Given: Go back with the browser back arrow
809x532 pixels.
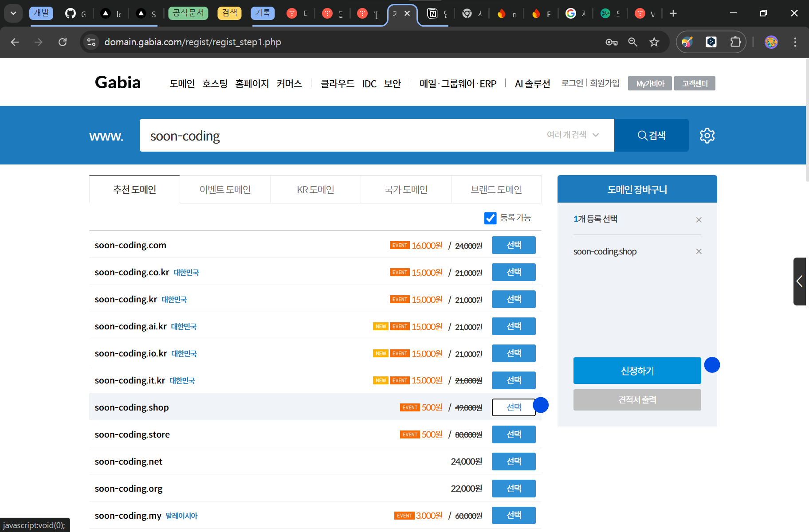Looking at the screenshot, I should pyautogui.click(x=15, y=42).
